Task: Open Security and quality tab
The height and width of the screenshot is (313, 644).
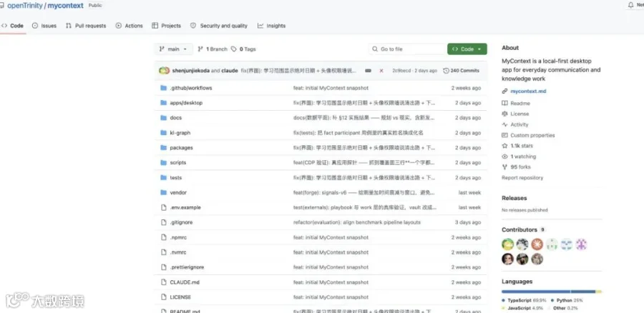Action: point(219,26)
